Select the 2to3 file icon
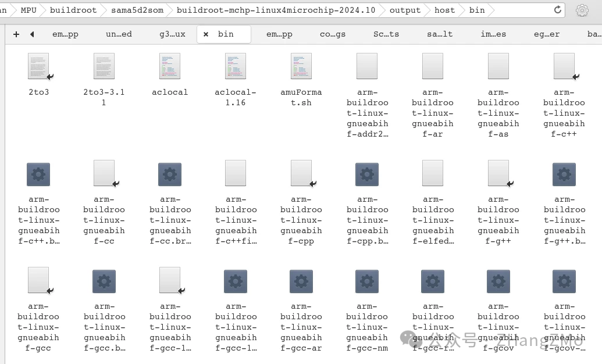 [38, 66]
